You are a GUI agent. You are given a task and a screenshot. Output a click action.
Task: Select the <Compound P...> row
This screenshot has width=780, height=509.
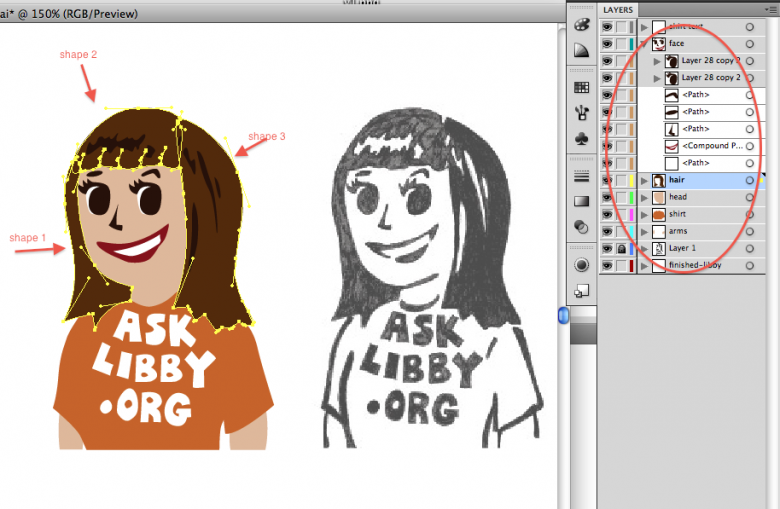click(x=682, y=146)
